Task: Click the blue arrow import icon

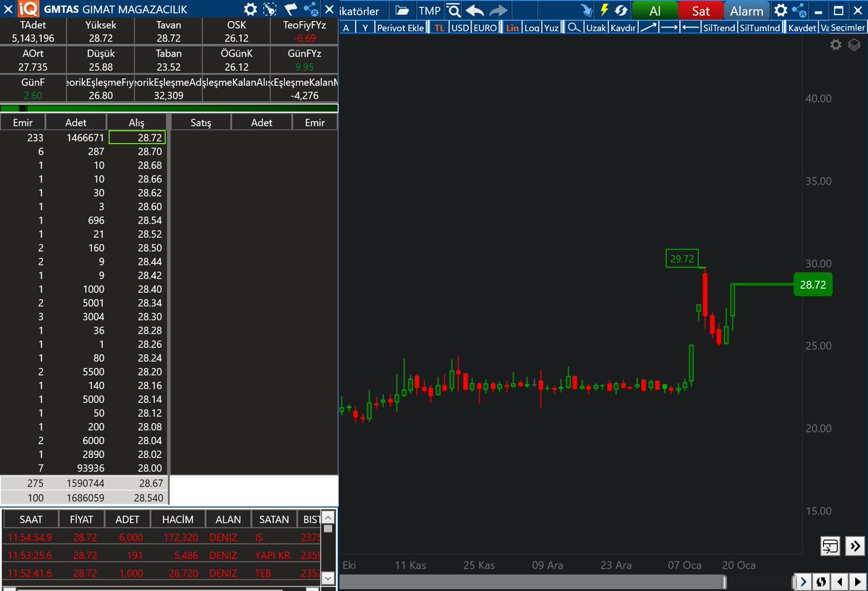Action: [587, 10]
